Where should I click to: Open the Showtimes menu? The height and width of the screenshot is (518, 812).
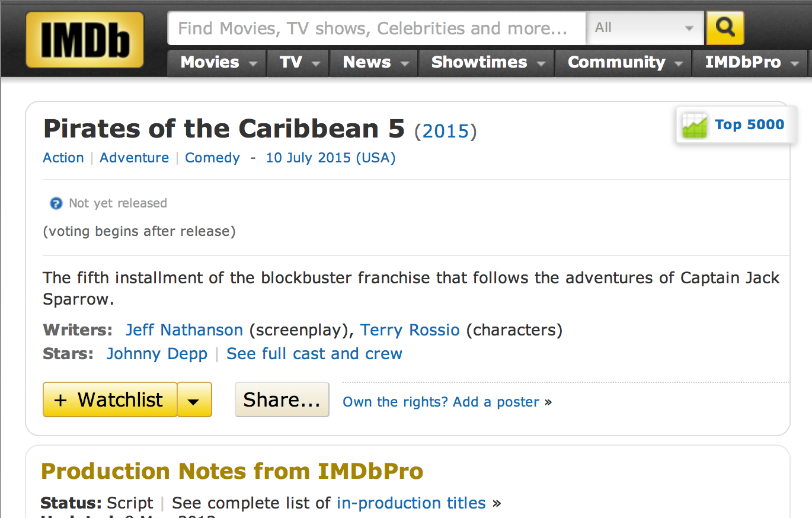(486, 62)
